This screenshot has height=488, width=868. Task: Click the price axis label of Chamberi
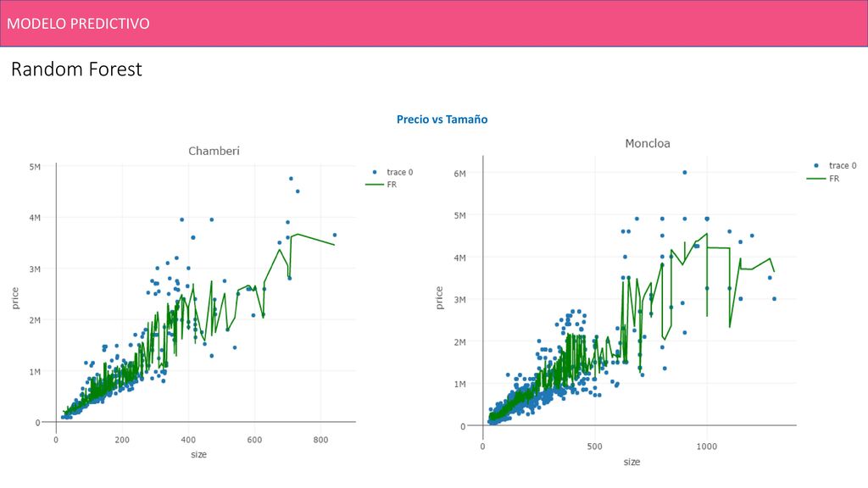15,298
